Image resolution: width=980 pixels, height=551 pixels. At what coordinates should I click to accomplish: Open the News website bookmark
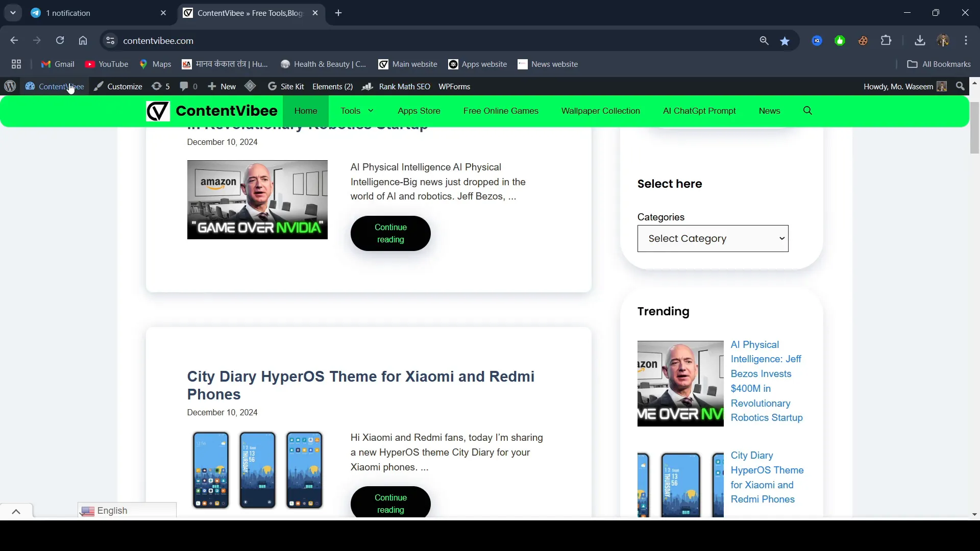coord(548,64)
